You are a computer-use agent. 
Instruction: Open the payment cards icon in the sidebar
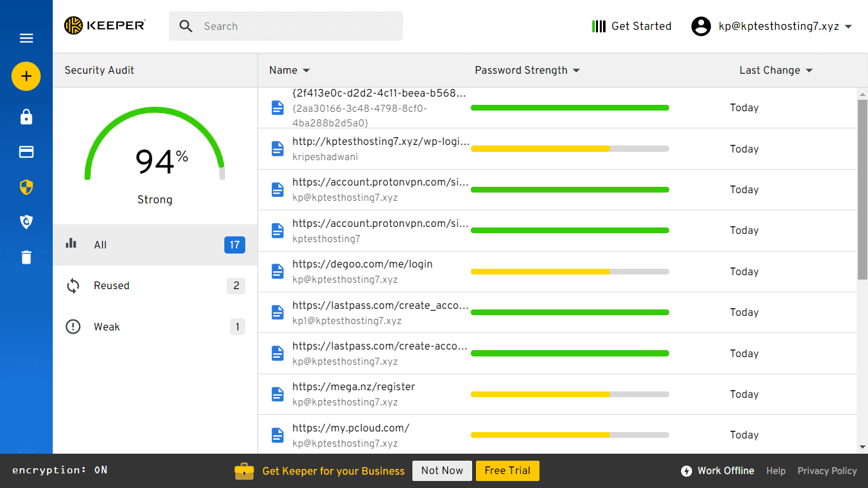point(26,152)
